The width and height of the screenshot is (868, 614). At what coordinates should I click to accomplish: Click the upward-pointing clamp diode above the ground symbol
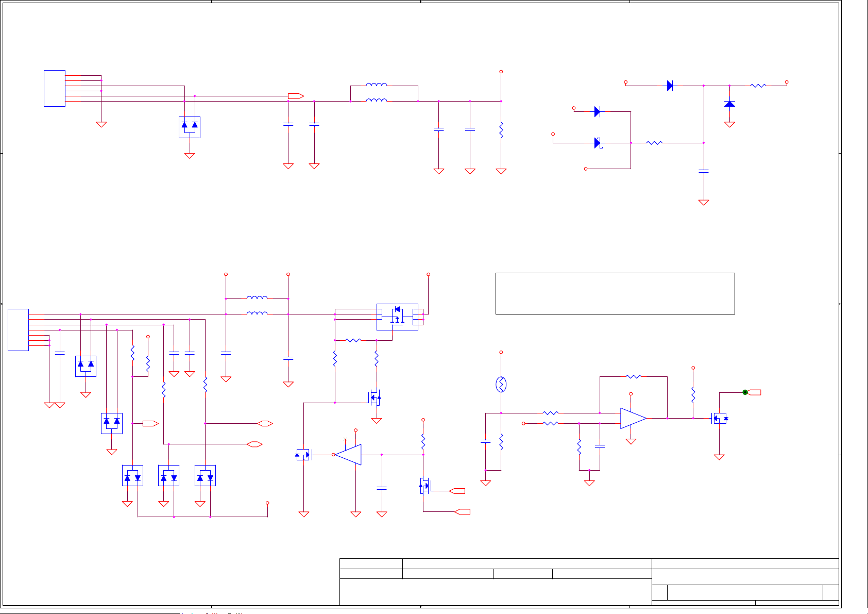pyautogui.click(x=729, y=104)
